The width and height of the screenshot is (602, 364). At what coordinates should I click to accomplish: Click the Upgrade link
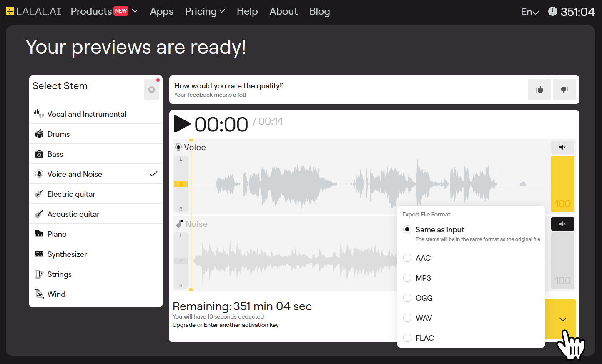coord(184,325)
